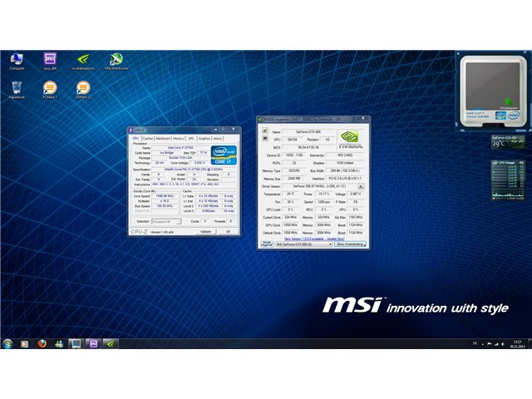Open the Processor #1 selection dropdown
This screenshot has height=399, width=532.
pos(166,222)
